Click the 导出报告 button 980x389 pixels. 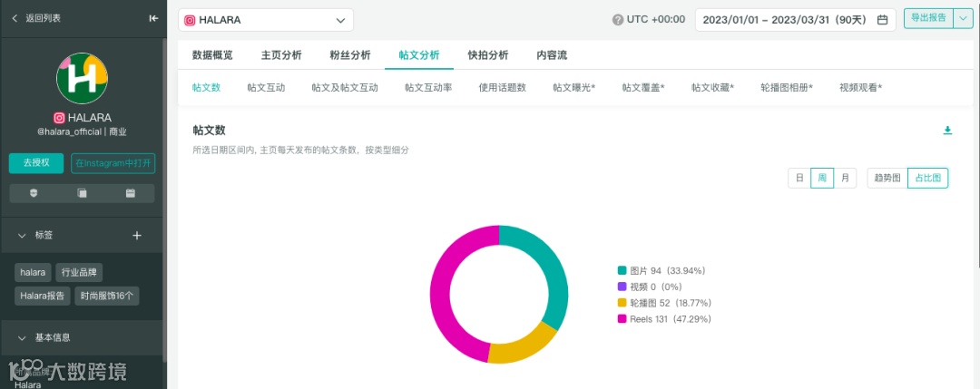point(929,19)
